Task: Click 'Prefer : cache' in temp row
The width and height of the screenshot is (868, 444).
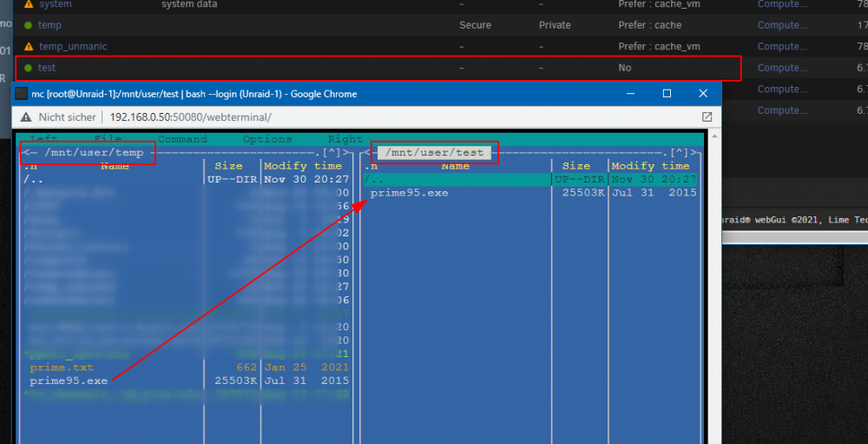Action: click(x=650, y=25)
